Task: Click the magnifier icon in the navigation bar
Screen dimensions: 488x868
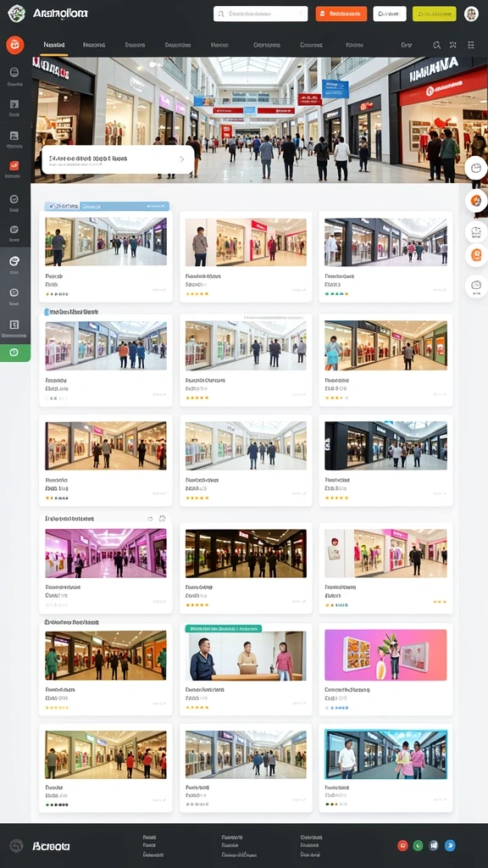Action: [436, 45]
